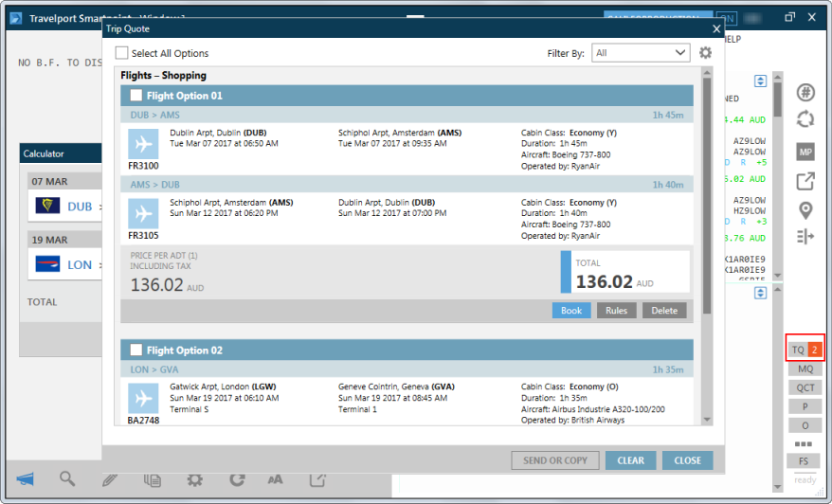Tick the Flight Option 02 checkbox
This screenshot has width=832, height=504.
click(136, 351)
